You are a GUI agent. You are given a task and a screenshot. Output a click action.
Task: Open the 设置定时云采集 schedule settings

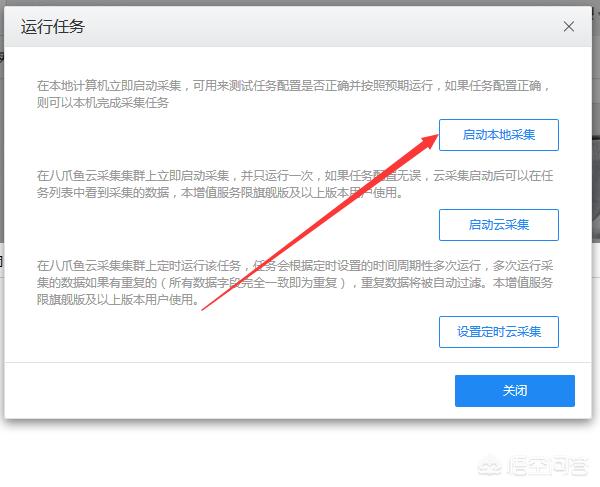[x=499, y=332]
